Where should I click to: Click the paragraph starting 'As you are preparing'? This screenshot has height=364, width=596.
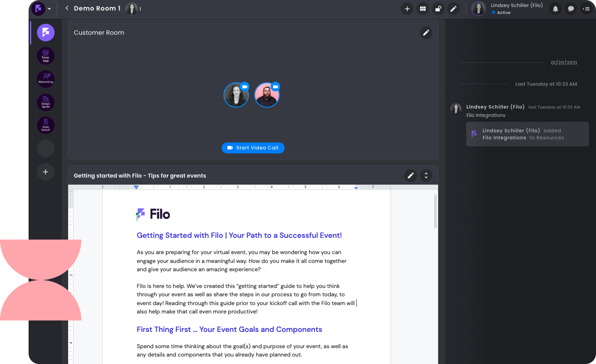tap(241, 261)
